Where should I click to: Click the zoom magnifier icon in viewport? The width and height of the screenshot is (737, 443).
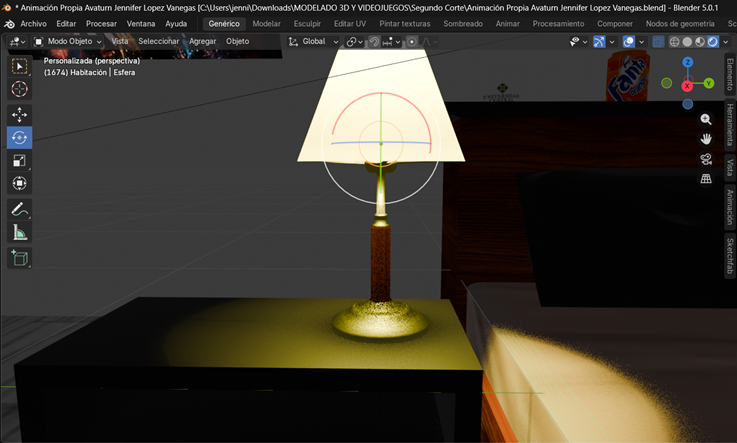(706, 119)
